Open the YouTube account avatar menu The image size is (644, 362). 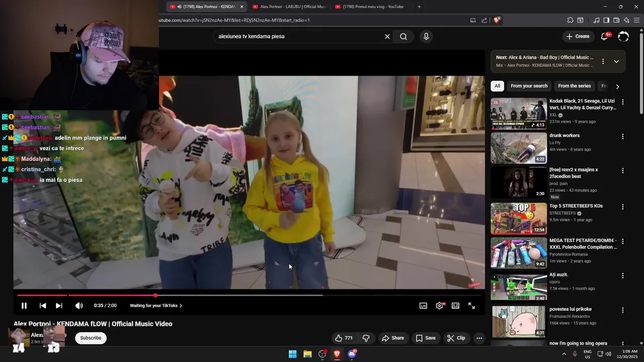[x=623, y=36]
